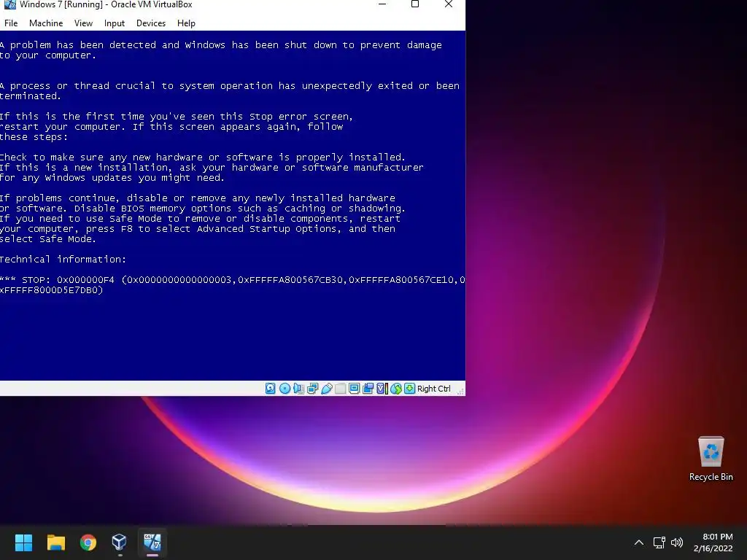Open the View menu
This screenshot has width=747, height=560.
click(x=83, y=23)
